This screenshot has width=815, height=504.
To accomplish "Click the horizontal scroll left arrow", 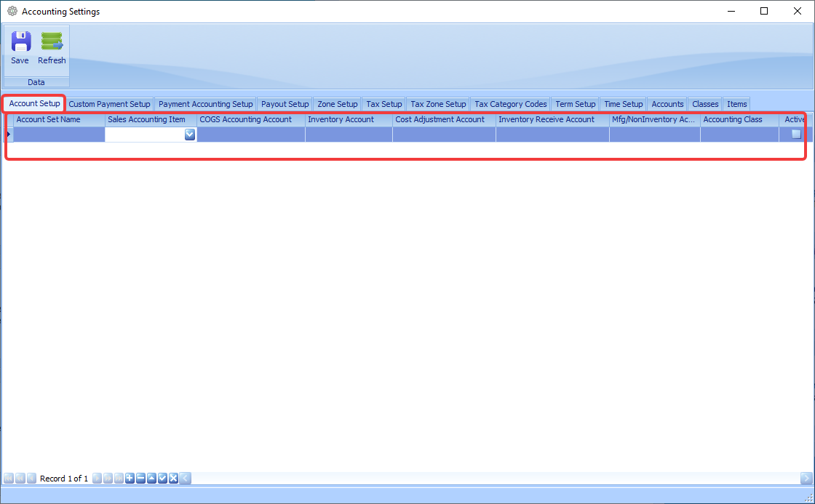I will [x=186, y=478].
